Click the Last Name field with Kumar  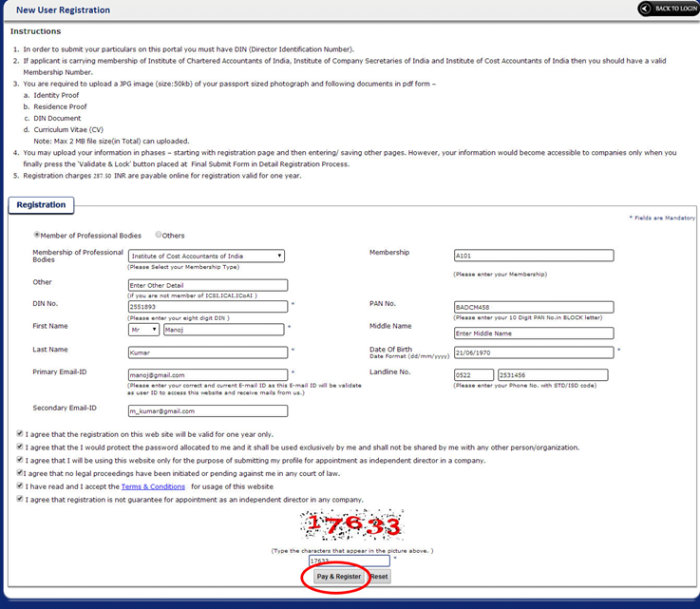(x=208, y=352)
